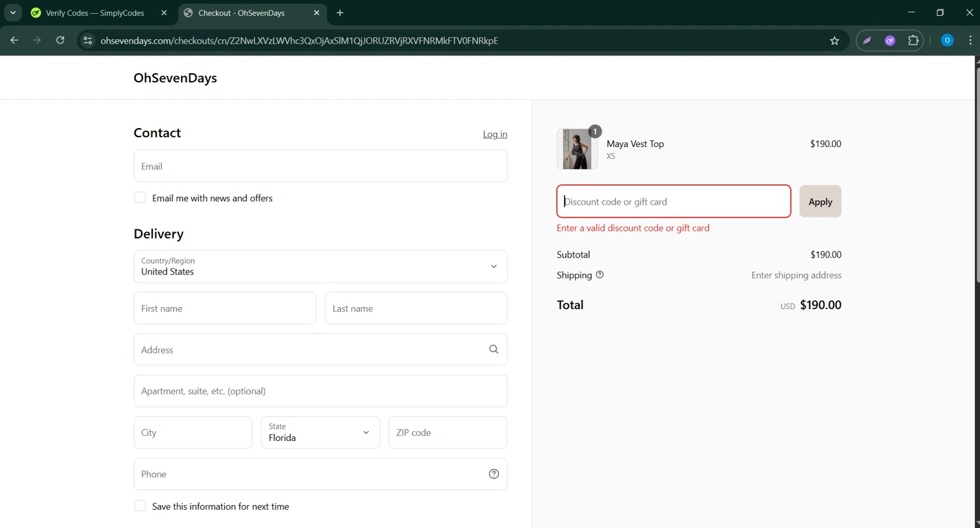Click the Delivery heading
980x528 pixels.
point(159,234)
